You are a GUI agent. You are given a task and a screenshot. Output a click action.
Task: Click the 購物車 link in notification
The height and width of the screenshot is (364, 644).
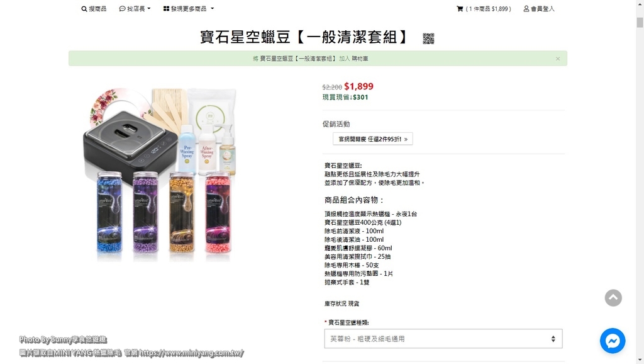pos(360,59)
